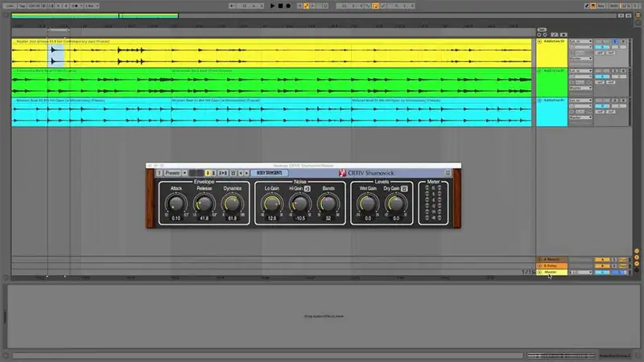Go to the next locator arrow
The height and width of the screenshot is (362, 644).
[x=545, y=35]
